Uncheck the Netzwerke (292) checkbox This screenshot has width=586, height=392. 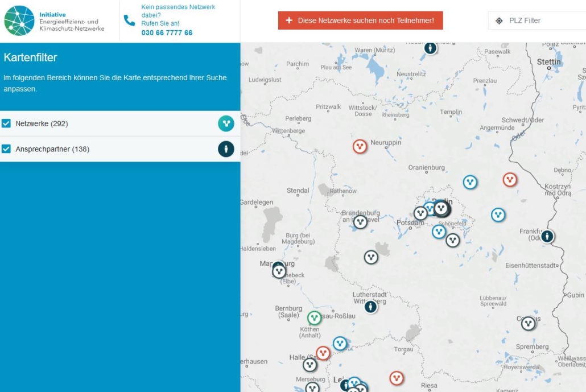click(7, 123)
